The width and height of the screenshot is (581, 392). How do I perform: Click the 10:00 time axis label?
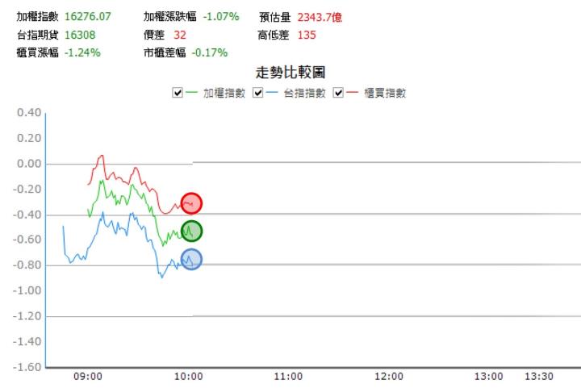click(x=189, y=377)
